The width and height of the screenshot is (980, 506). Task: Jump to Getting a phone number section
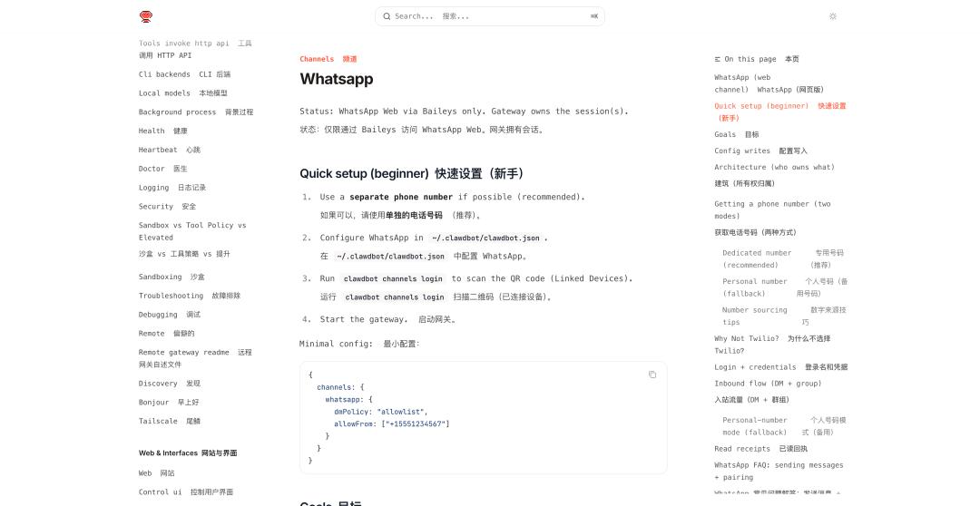(772, 218)
